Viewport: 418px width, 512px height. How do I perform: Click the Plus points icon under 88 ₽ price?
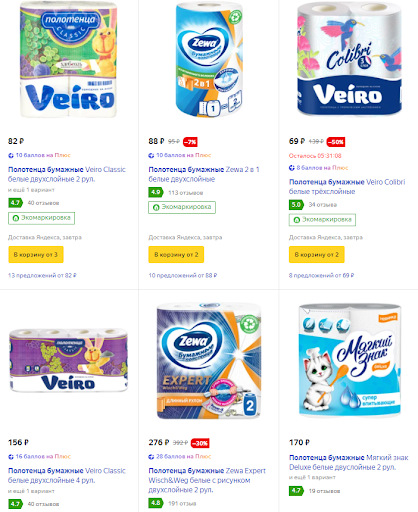click(151, 155)
